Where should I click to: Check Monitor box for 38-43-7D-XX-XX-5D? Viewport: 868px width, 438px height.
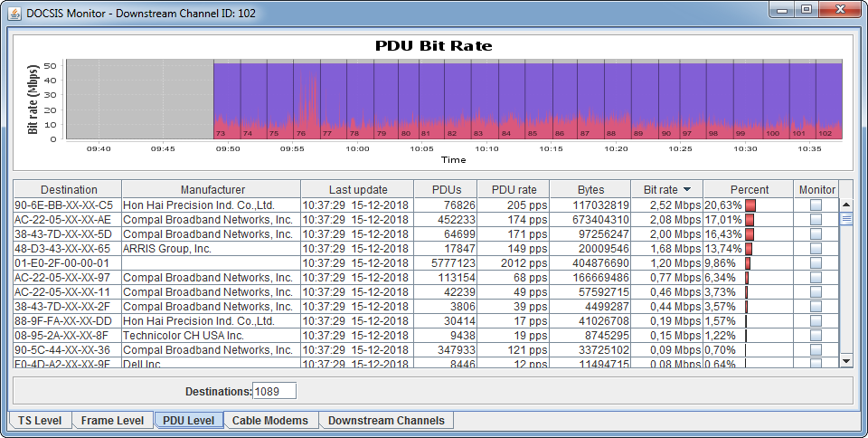[816, 234]
